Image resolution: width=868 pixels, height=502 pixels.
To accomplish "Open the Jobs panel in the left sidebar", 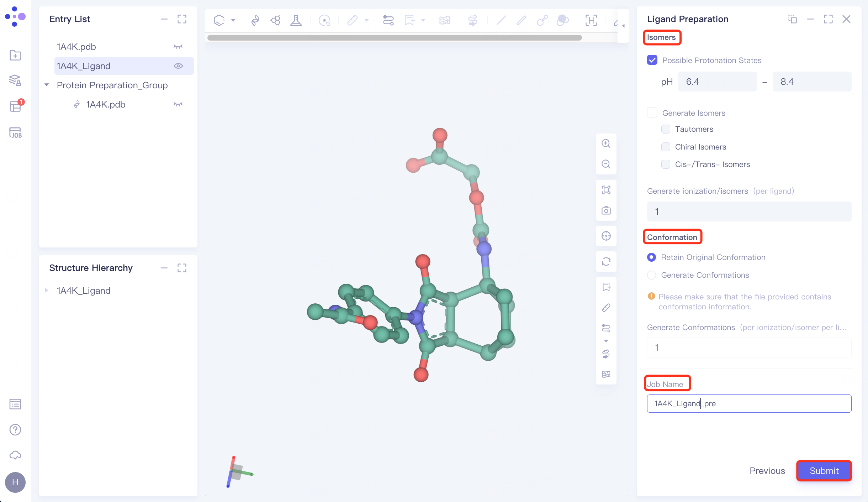I will [x=15, y=132].
